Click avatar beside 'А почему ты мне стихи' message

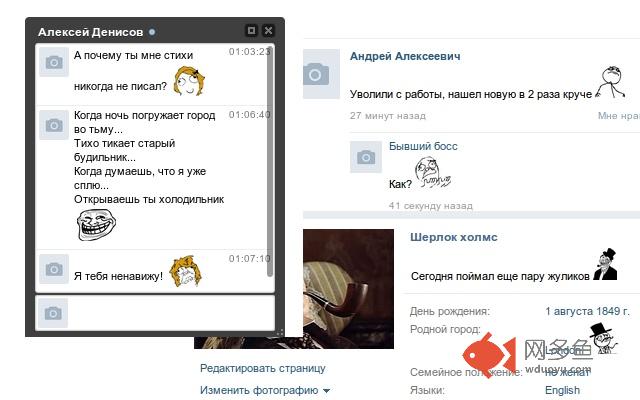click(x=54, y=62)
